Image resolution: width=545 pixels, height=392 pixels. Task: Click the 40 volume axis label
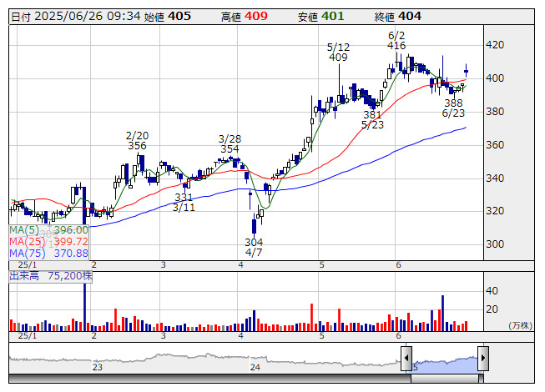[x=492, y=291]
